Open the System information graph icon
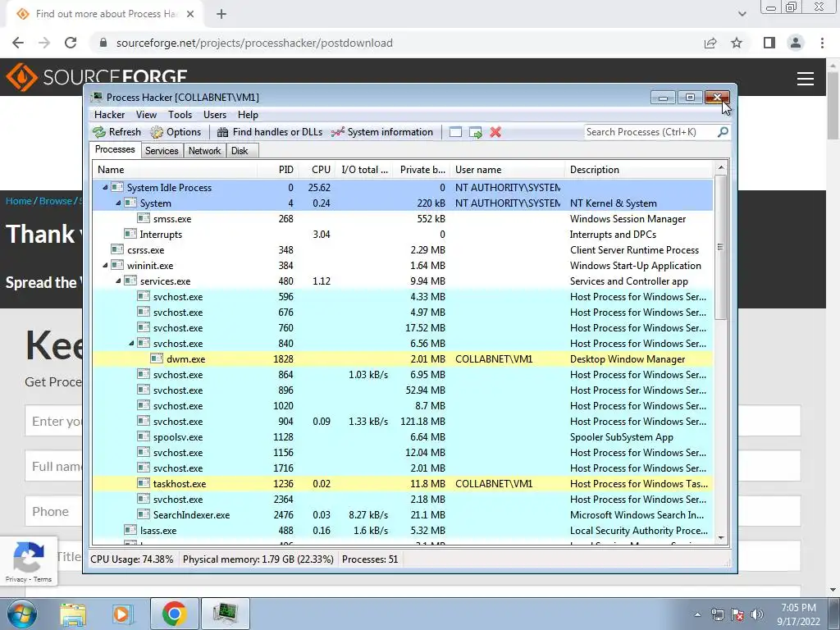840x630 pixels. tap(337, 132)
